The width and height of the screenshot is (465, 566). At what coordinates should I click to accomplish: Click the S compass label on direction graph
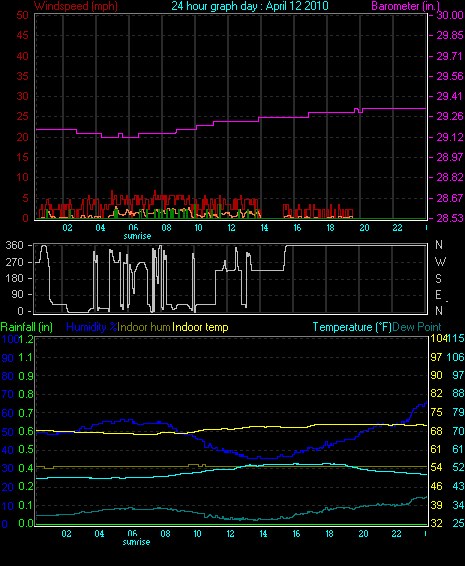438,278
